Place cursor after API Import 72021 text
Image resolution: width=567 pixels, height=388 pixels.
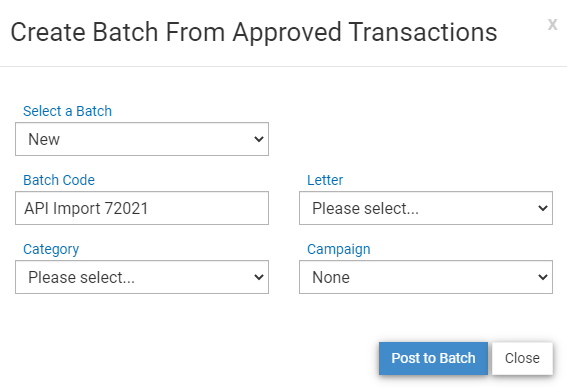[x=149, y=209]
